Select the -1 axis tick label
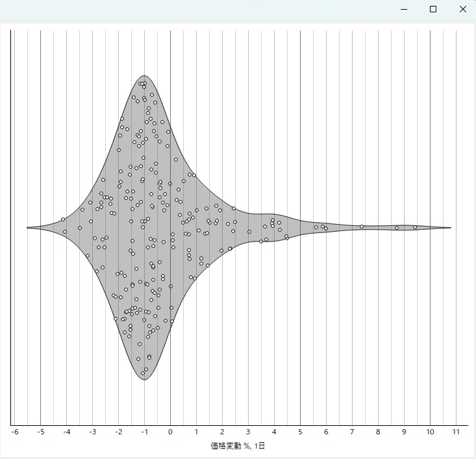476x459 pixels. pos(145,432)
